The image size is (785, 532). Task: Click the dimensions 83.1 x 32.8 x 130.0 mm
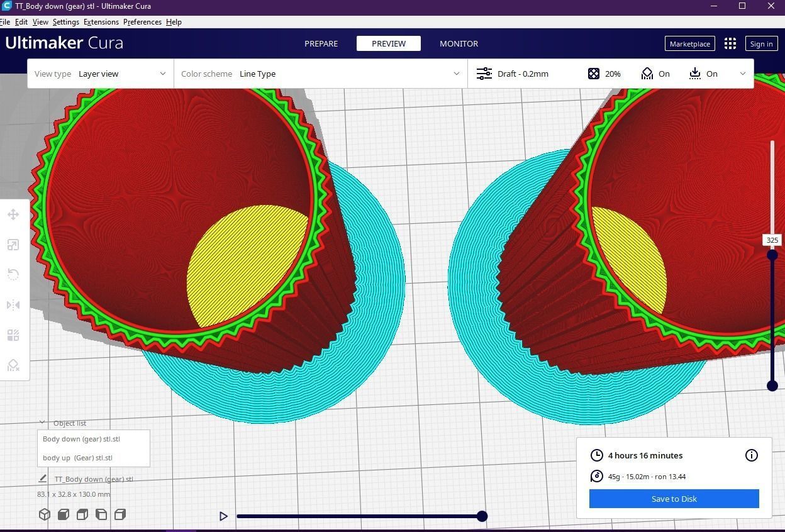[74, 494]
